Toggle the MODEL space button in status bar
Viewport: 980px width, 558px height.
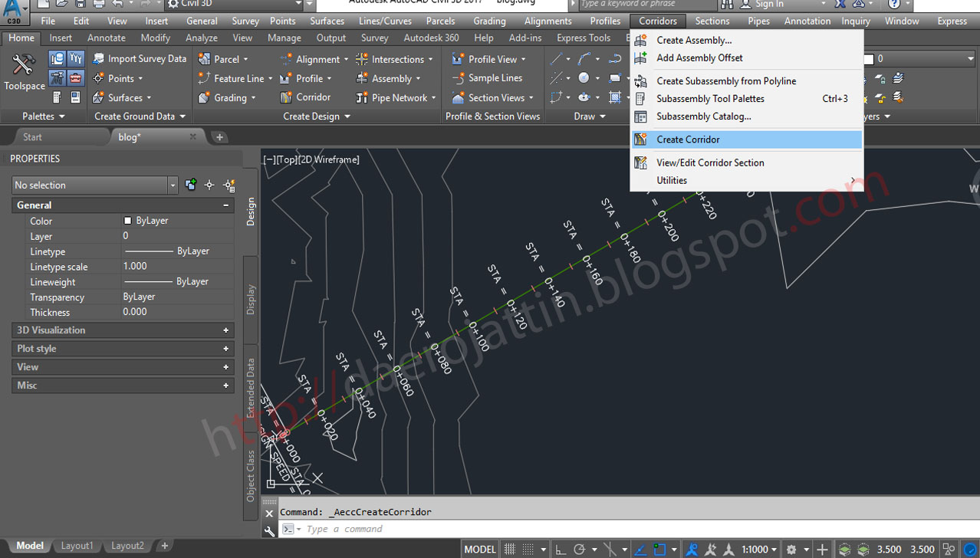click(480, 550)
